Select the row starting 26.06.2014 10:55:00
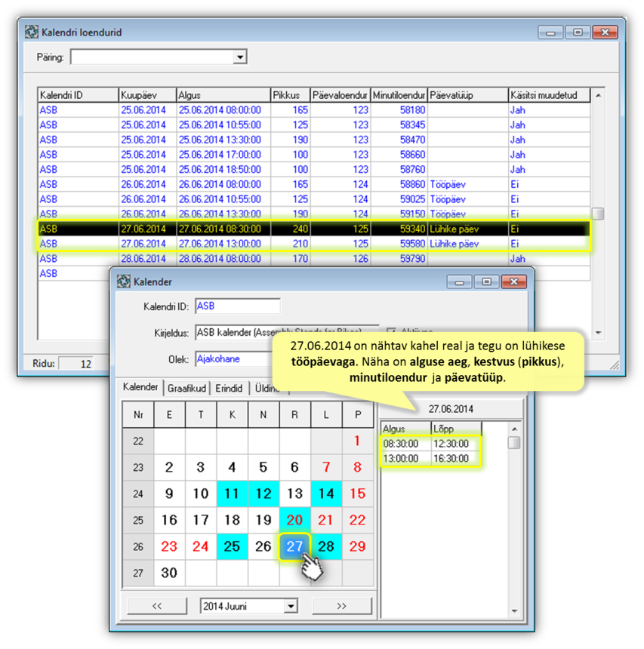 click(314, 199)
